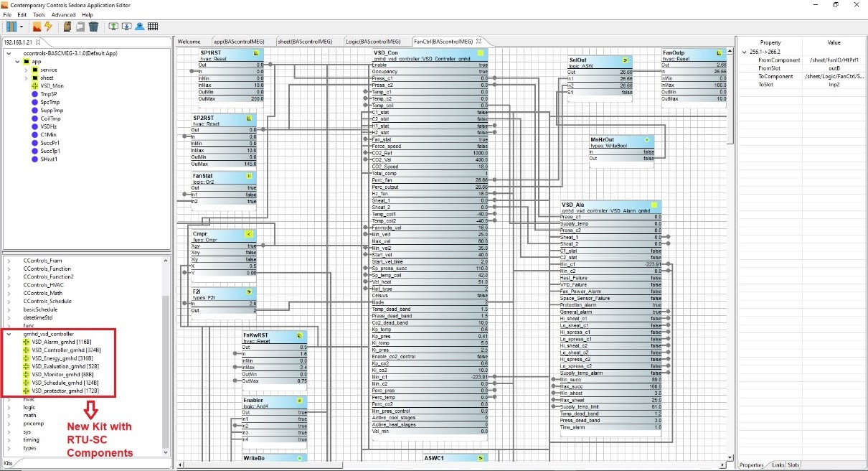The image size is (868, 471).
Task: Expand the service folder node
Action: [x=25, y=70]
